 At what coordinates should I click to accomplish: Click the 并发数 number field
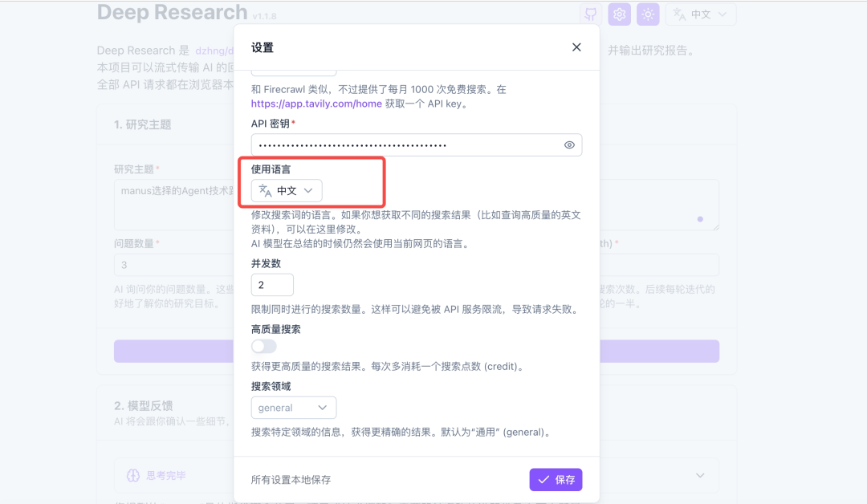tap(272, 285)
